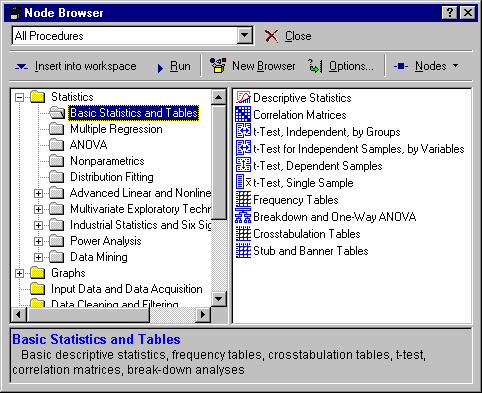Viewport: 482px width, 393px height.
Task: Click the Close text button
Action: click(298, 36)
